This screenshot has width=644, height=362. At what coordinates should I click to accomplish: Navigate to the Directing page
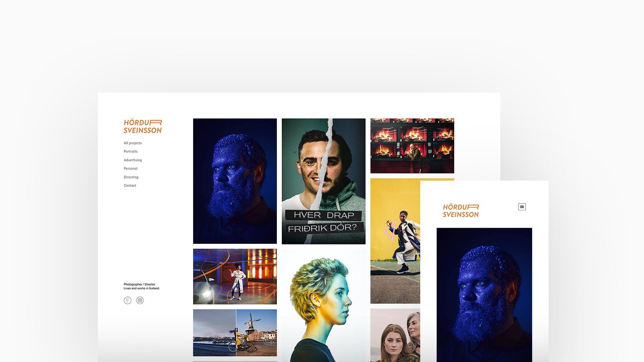click(x=131, y=177)
